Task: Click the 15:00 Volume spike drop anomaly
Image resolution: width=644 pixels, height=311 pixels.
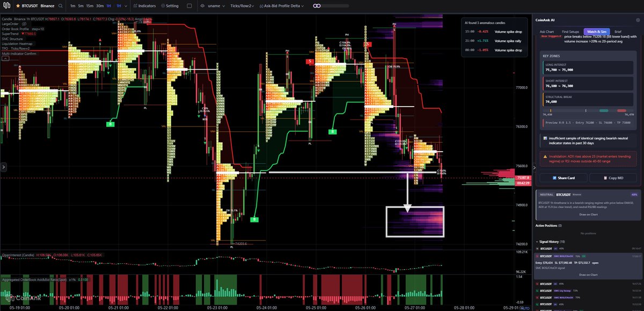Action: pyautogui.click(x=493, y=33)
